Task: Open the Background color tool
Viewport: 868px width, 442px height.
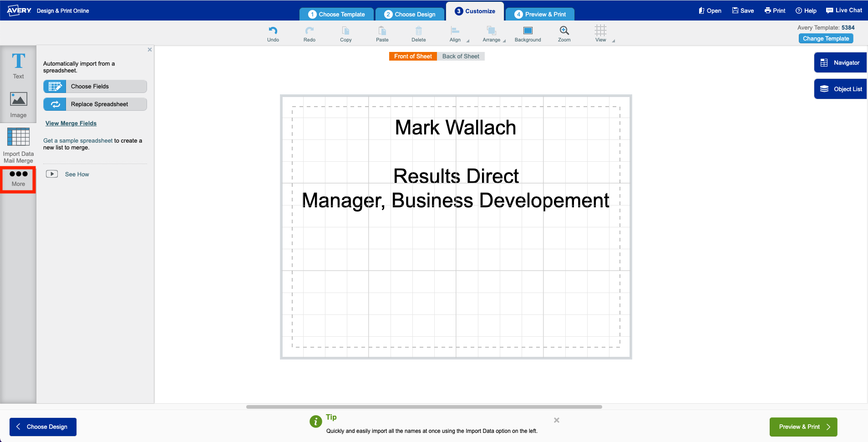Action: [x=528, y=34]
